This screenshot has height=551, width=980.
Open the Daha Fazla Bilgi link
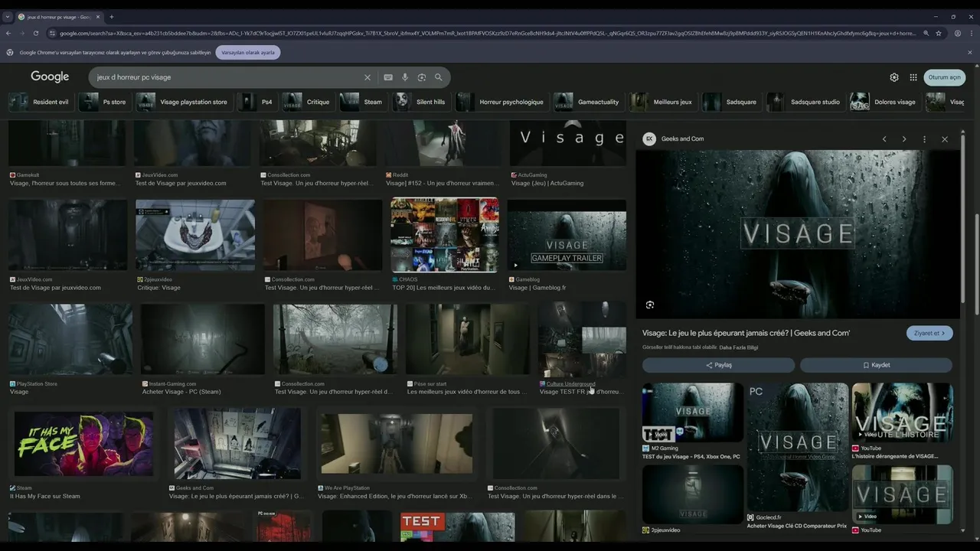coord(739,347)
